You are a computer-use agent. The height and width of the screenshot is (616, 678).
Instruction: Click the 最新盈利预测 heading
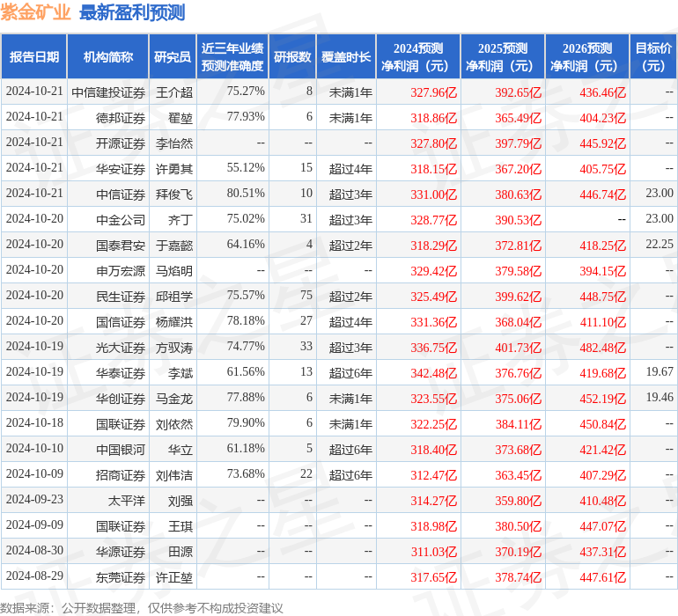click(132, 12)
